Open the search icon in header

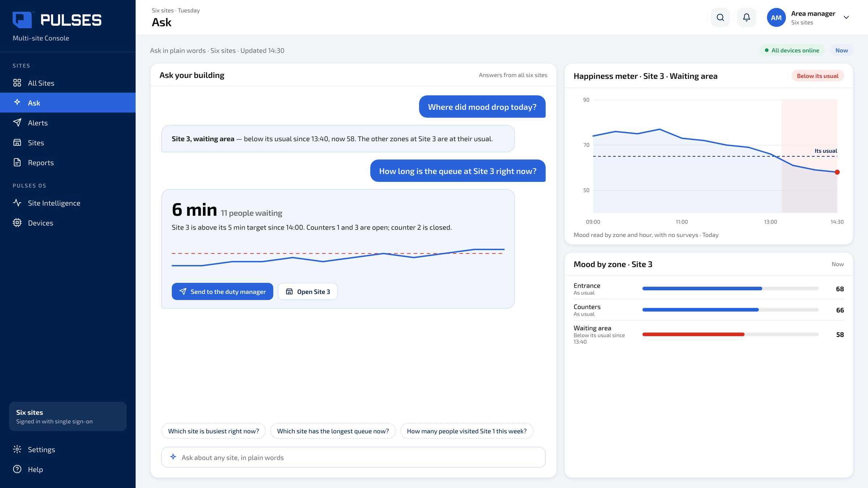point(720,17)
